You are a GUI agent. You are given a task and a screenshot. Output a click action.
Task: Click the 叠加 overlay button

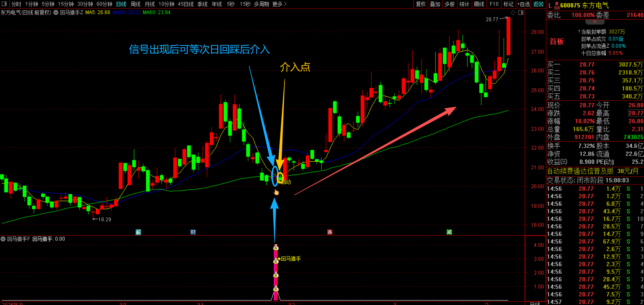(435, 4)
